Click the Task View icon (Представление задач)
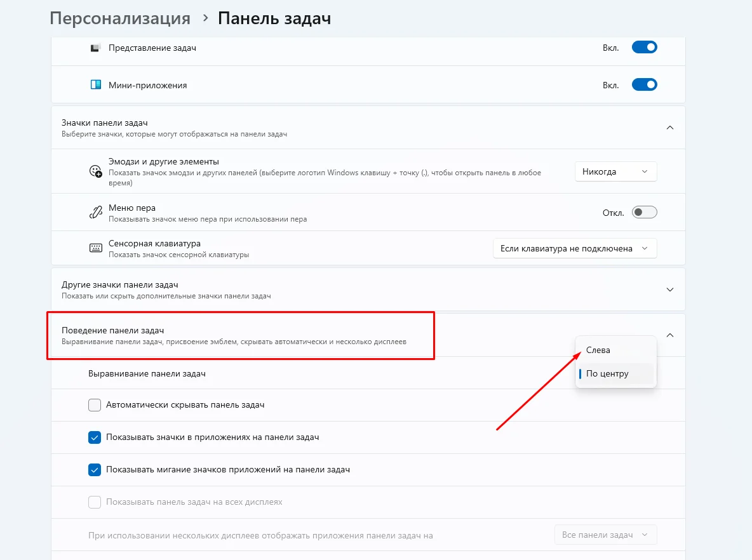Image resolution: width=752 pixels, height=560 pixels. coord(95,48)
